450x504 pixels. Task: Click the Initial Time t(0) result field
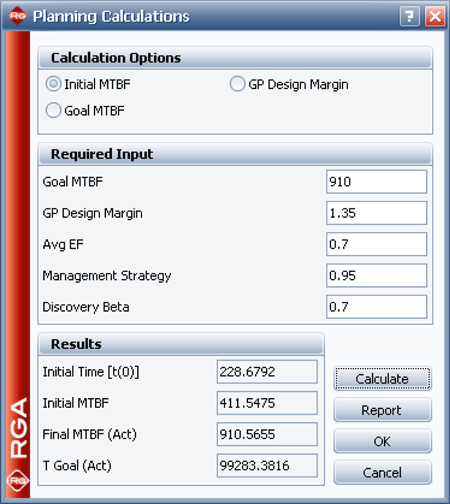coord(267,372)
